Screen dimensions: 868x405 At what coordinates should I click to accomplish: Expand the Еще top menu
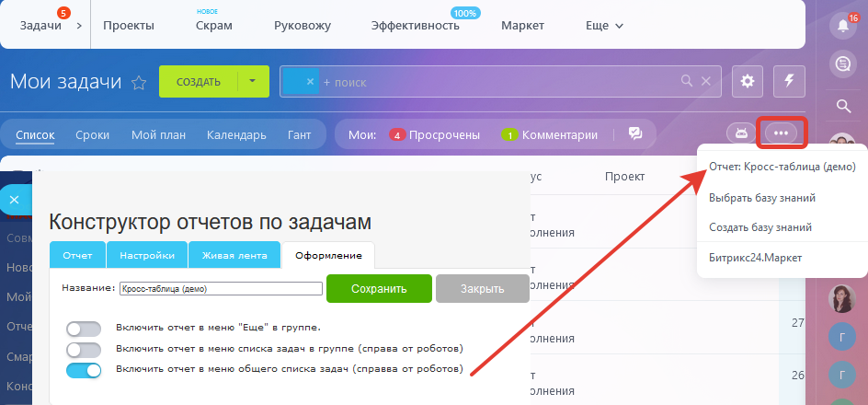604,26
